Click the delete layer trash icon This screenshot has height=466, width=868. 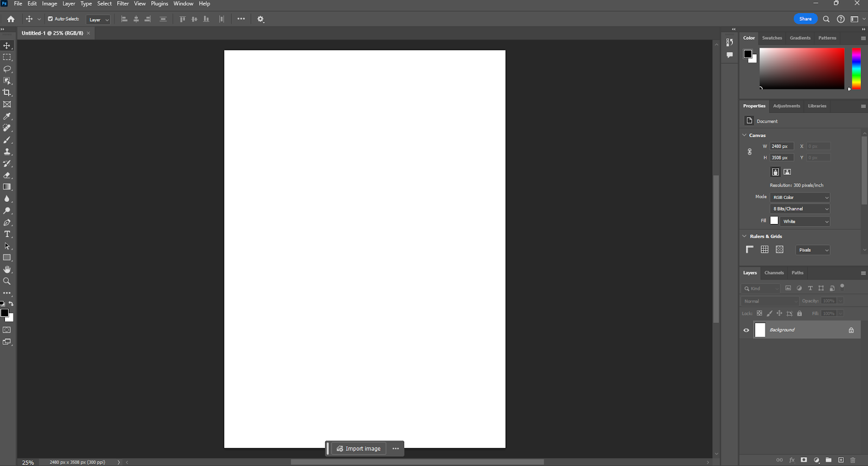(853, 460)
